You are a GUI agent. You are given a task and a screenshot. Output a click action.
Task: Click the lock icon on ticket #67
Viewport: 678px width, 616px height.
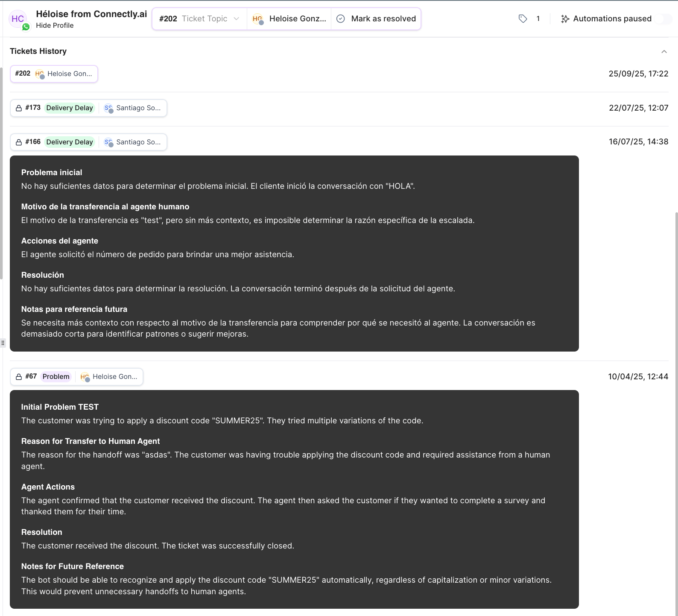[19, 377]
